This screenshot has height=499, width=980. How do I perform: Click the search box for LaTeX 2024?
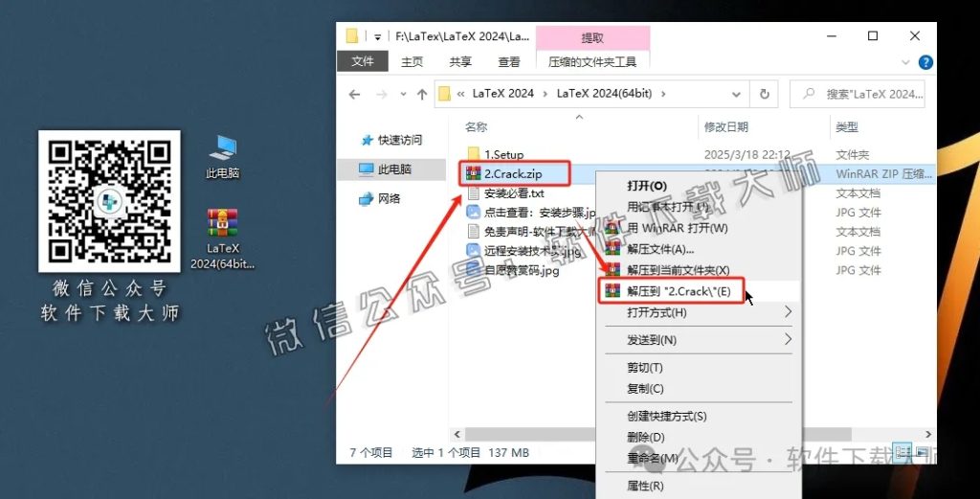pos(857,94)
